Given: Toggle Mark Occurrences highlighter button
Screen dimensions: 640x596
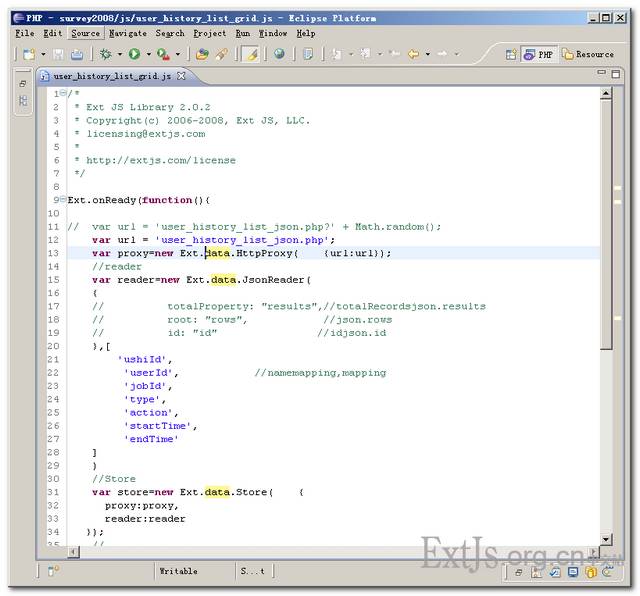Looking at the screenshot, I should pos(251,54).
